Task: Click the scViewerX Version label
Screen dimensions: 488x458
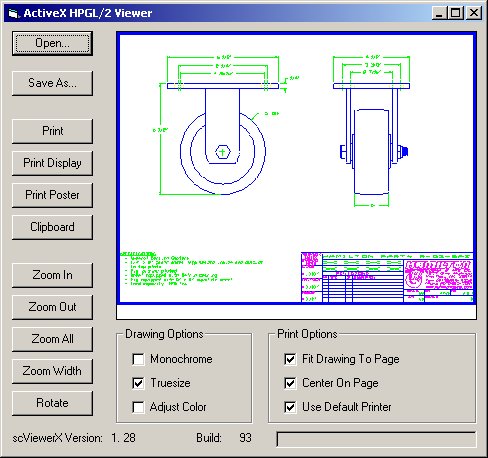Action: click(x=57, y=438)
